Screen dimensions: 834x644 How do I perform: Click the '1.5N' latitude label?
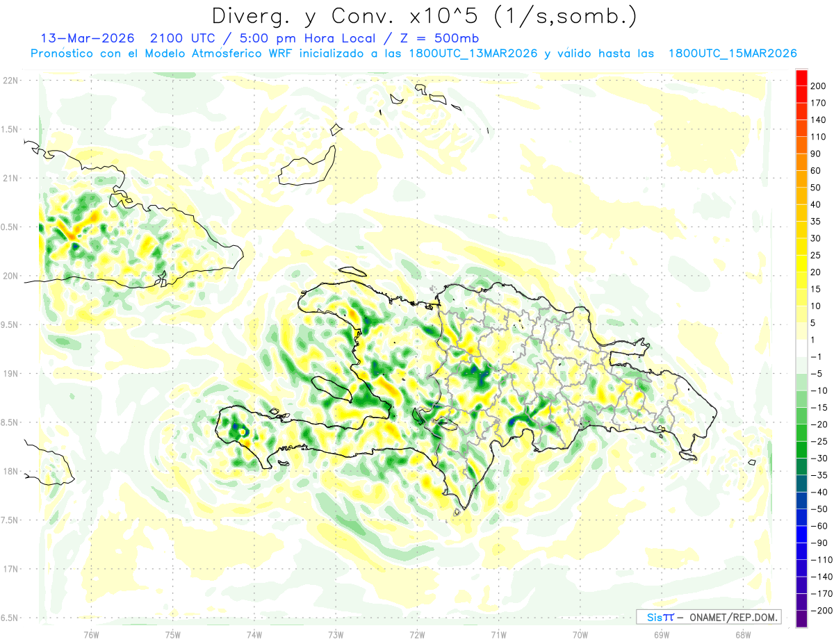10,129
